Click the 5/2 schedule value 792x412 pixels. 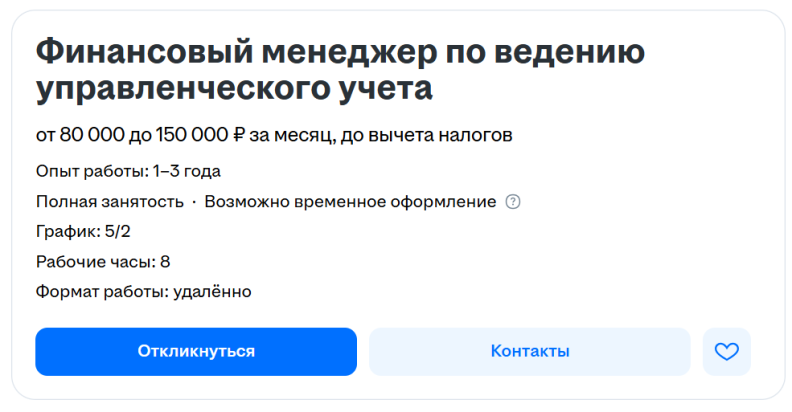[117, 232]
